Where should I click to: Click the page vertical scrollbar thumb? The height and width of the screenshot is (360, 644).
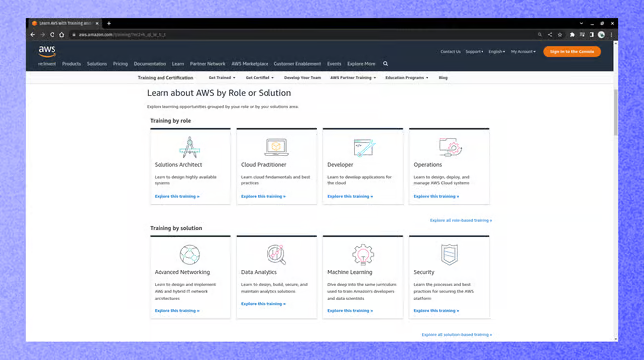pyautogui.click(x=615, y=112)
